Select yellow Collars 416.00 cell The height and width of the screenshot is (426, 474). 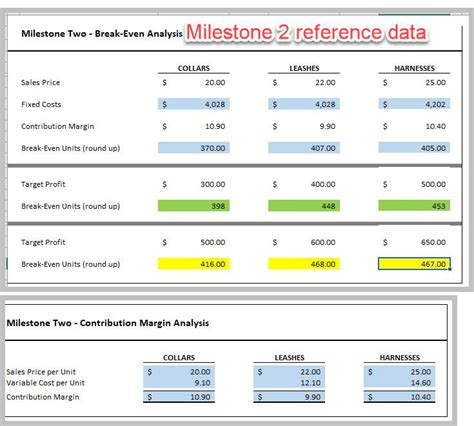(x=194, y=264)
